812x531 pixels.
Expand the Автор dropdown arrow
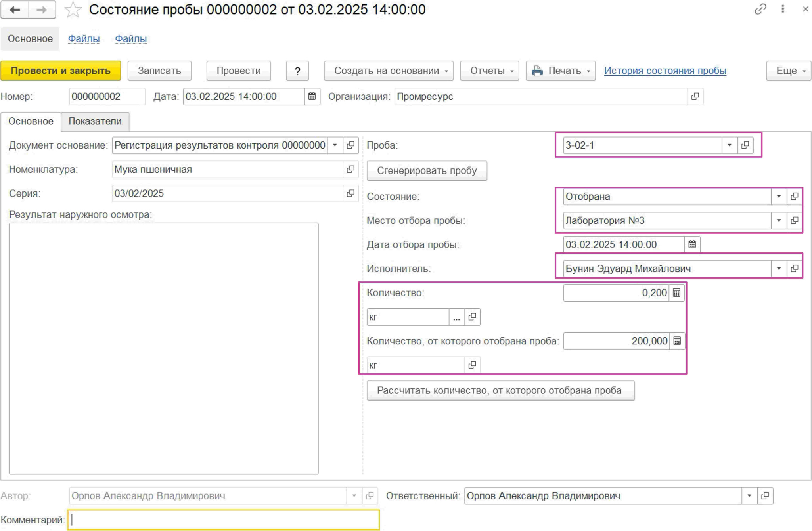pos(354,496)
